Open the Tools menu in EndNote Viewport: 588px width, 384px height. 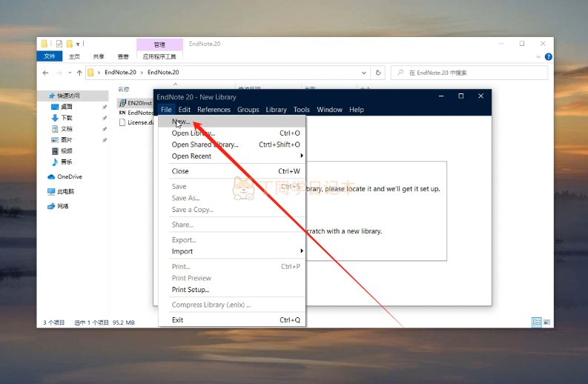301,110
